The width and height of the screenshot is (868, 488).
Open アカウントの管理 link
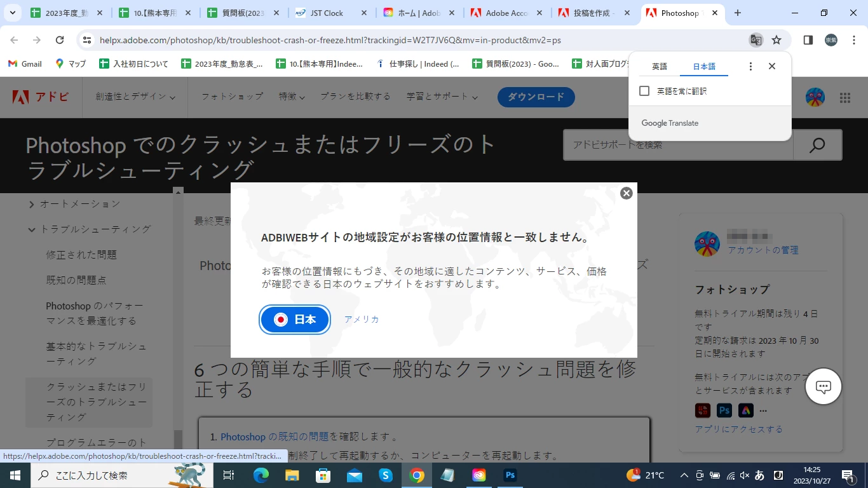pyautogui.click(x=763, y=250)
